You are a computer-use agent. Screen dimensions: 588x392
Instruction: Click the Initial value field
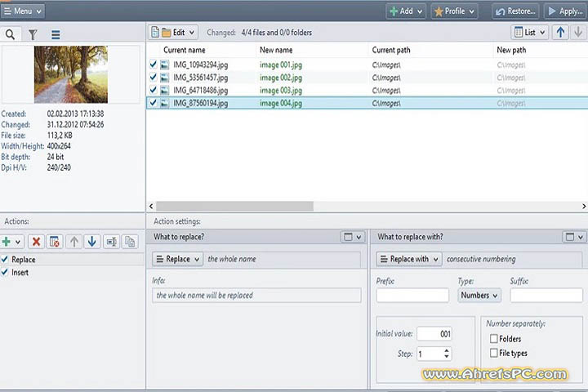tap(434, 334)
